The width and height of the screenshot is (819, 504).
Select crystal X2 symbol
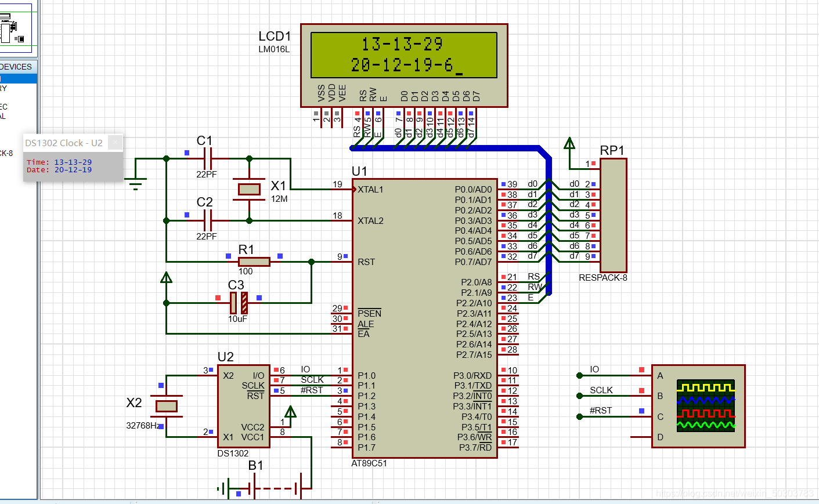[x=167, y=406]
